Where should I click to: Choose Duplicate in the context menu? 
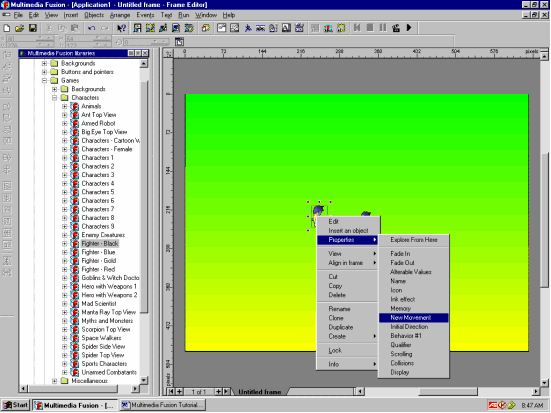pos(348,327)
